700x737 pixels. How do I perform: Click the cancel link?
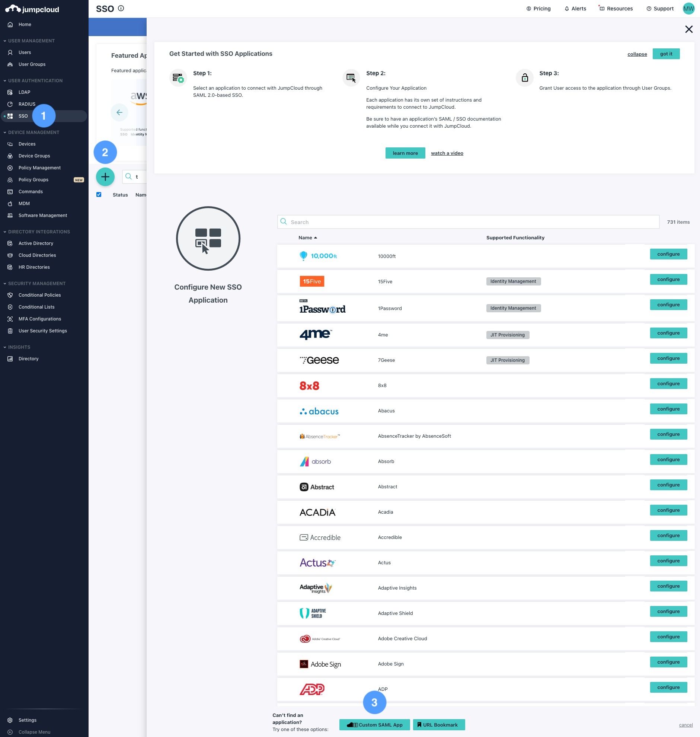coord(685,725)
